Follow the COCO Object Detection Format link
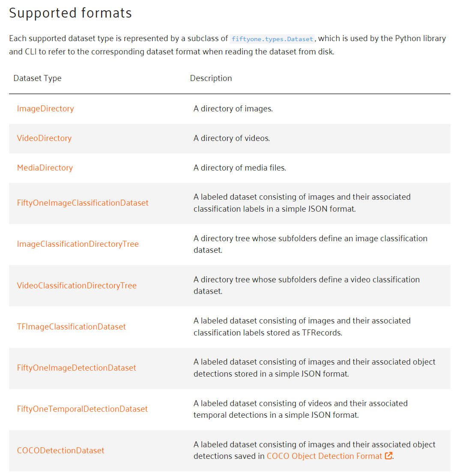Screen dimensions: 456x476 pyautogui.click(x=324, y=456)
